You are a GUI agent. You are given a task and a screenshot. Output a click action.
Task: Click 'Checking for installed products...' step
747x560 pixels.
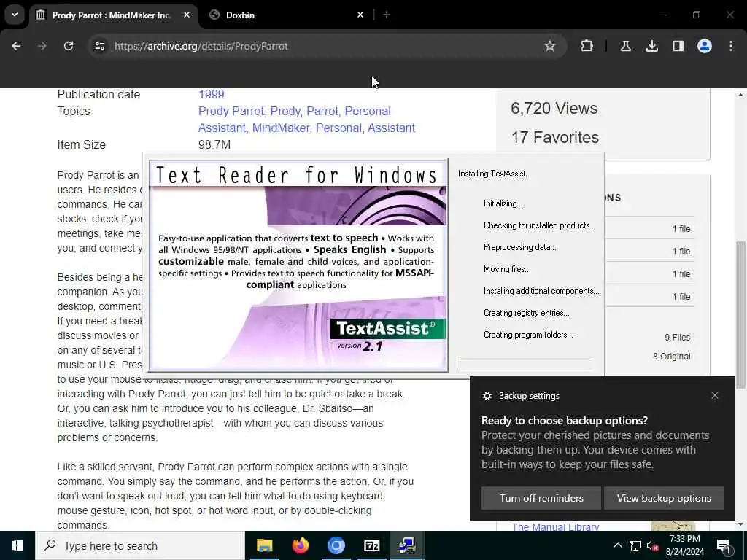click(539, 225)
